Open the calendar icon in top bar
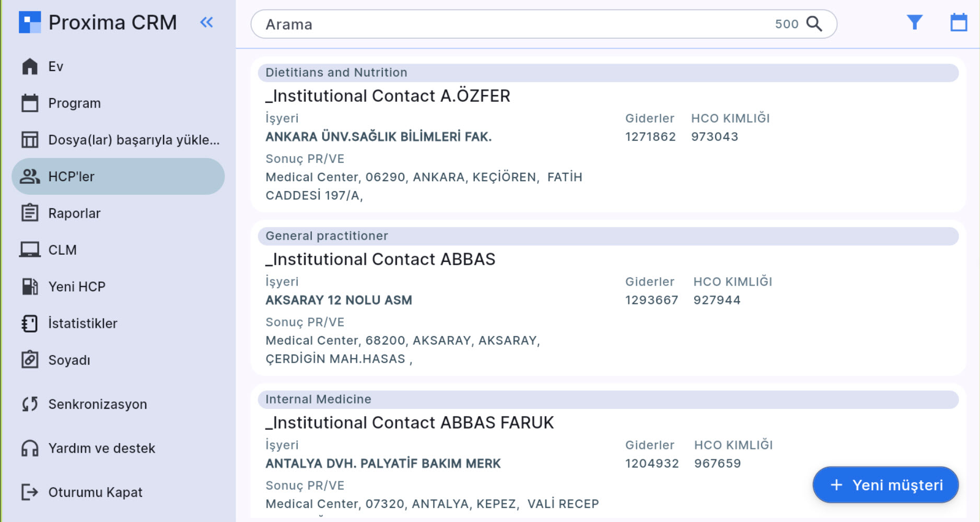This screenshot has height=522, width=980. [958, 22]
